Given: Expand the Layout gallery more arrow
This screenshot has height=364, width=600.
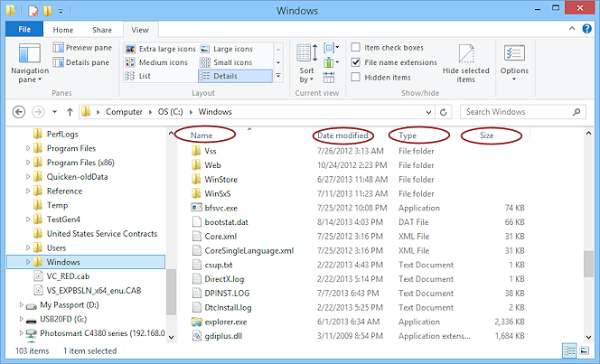Looking at the screenshot, I should [278, 76].
